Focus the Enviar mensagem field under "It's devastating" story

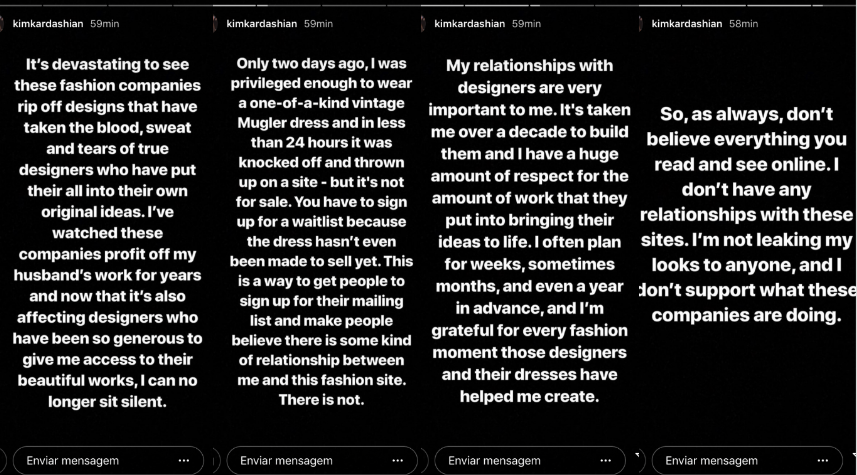pos(108,461)
